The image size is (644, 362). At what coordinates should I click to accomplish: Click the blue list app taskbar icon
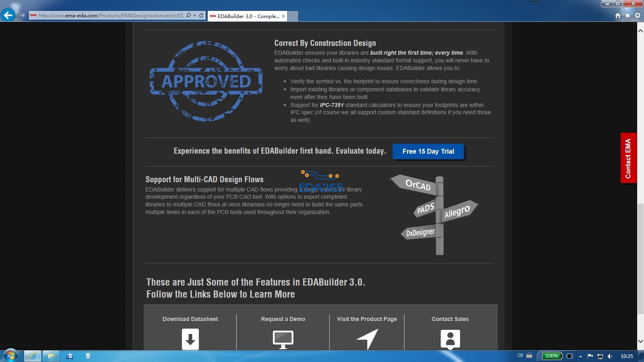70,356
